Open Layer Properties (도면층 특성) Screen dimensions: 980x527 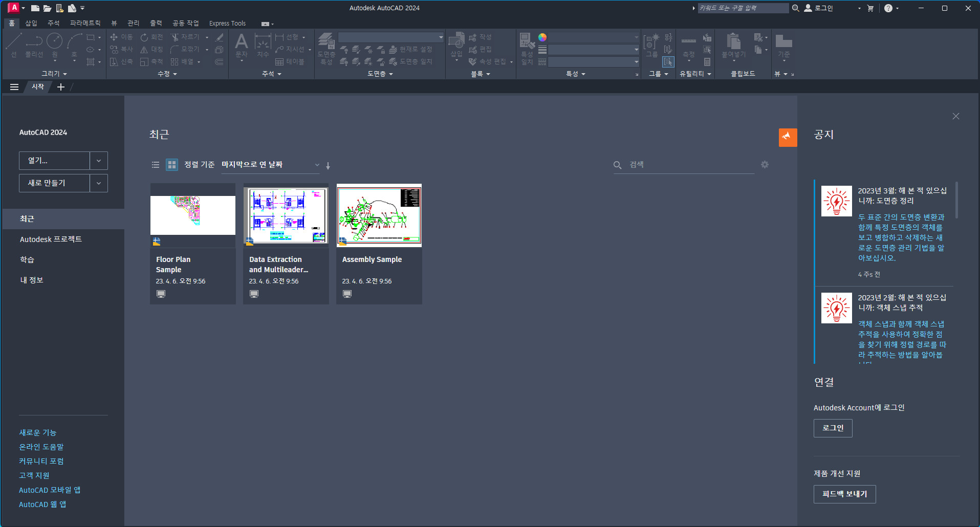[x=326, y=48]
